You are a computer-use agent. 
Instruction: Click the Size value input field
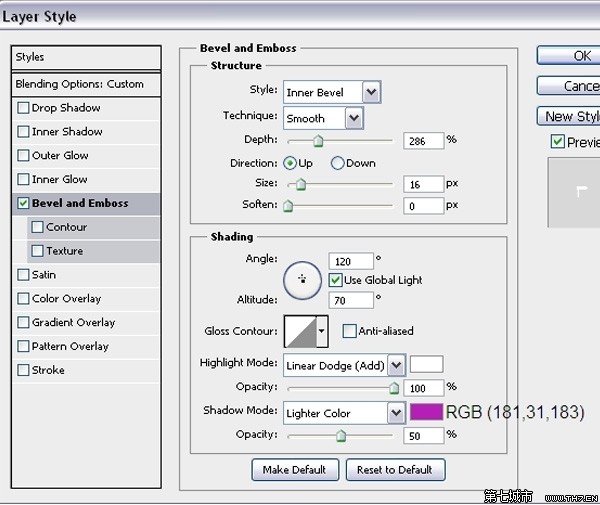(x=423, y=185)
